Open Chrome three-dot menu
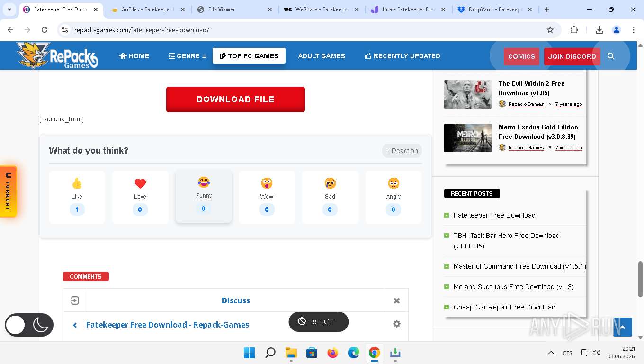The width and height of the screenshot is (644, 364). 634,30
